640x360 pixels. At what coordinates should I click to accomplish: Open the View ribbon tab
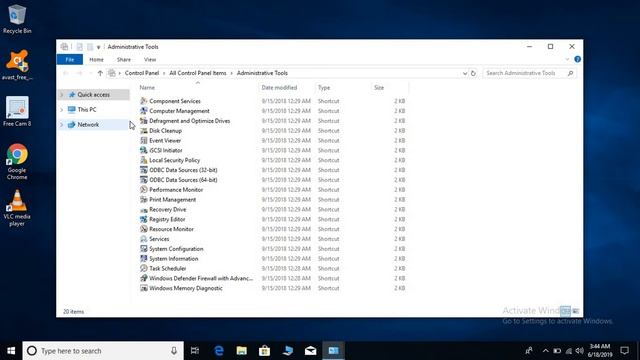[150, 60]
